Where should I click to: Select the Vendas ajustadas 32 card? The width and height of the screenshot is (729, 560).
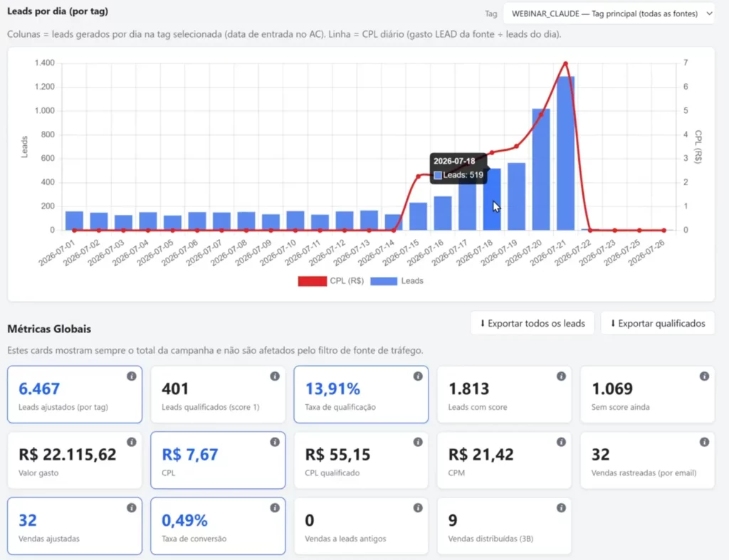75,526
